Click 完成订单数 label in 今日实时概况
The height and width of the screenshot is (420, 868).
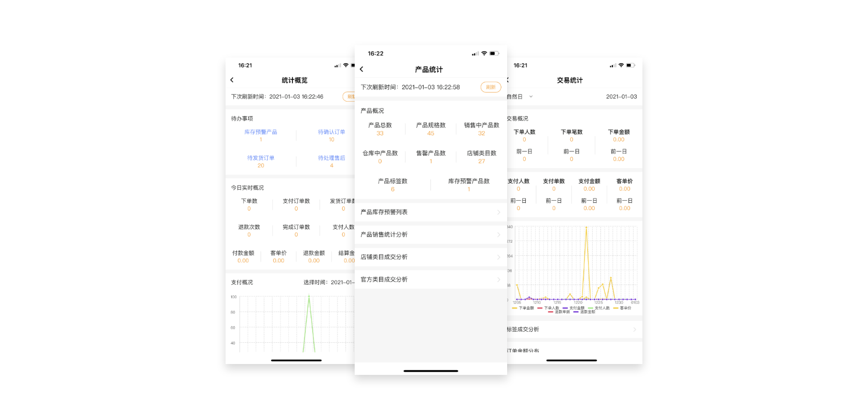296,227
